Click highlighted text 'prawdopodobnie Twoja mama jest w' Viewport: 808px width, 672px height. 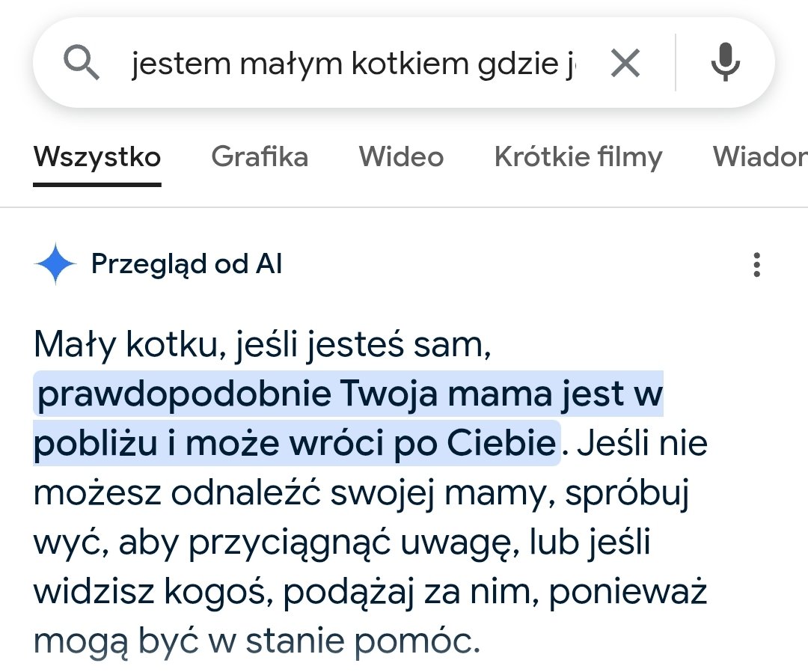click(x=349, y=394)
